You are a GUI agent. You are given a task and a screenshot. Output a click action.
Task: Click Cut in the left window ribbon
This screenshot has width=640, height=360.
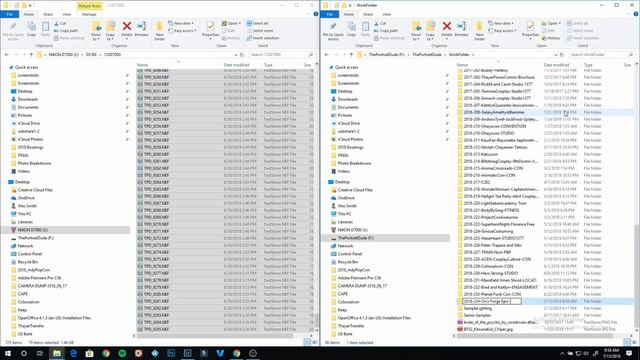point(60,23)
